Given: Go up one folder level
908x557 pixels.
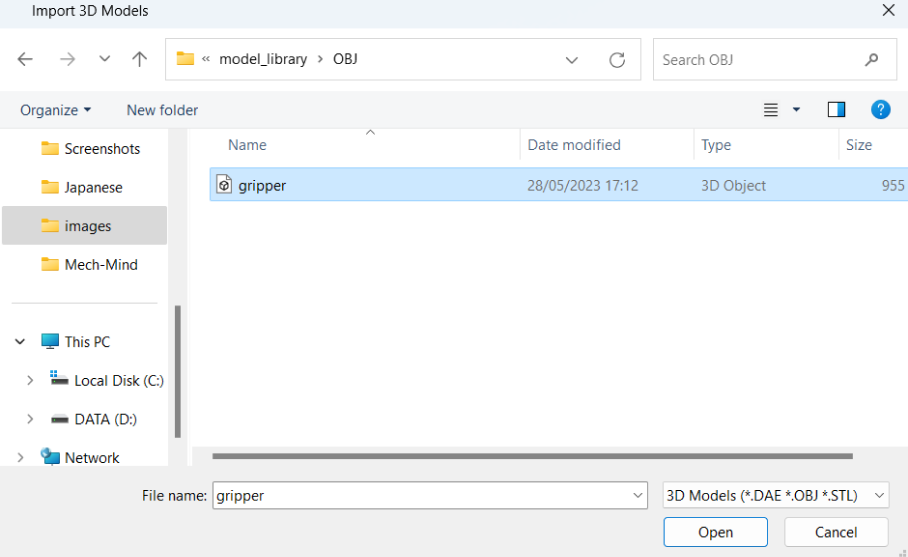Looking at the screenshot, I should 139,59.
